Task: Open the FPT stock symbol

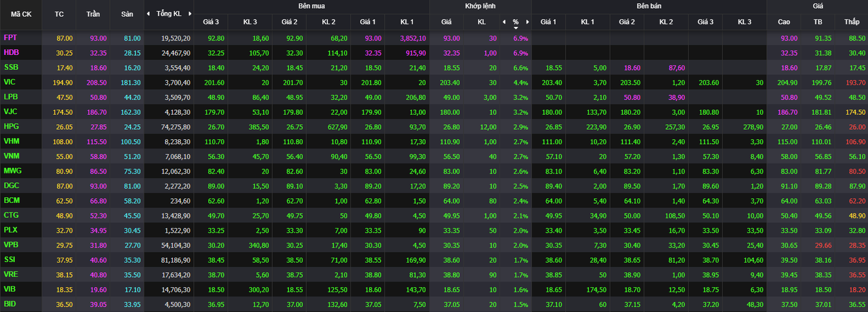Action: coord(11,38)
